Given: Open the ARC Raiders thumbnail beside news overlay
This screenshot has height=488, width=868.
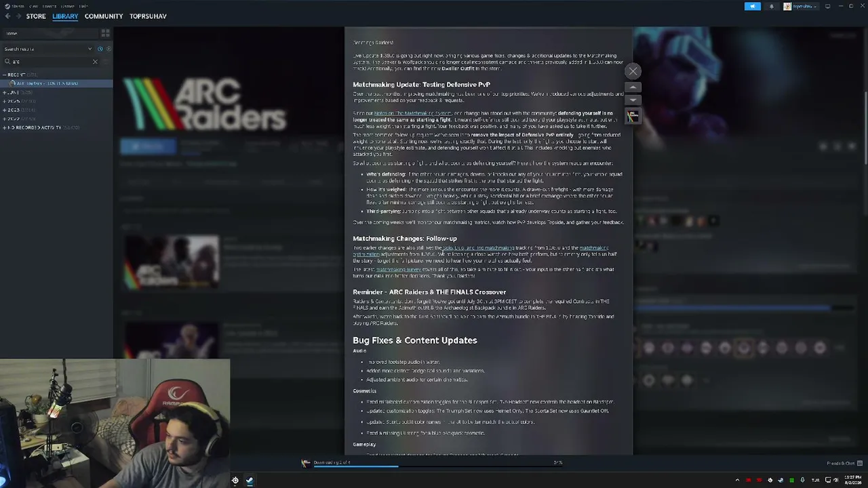Looking at the screenshot, I should click(633, 116).
